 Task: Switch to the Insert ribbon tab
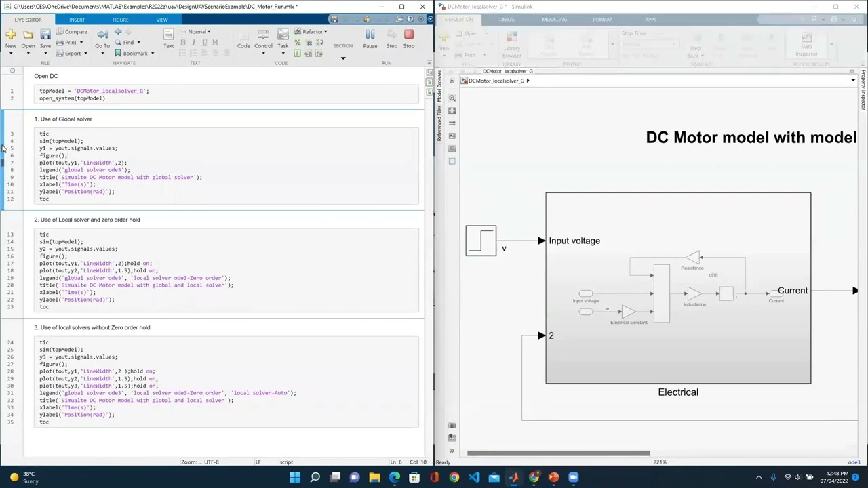77,20
